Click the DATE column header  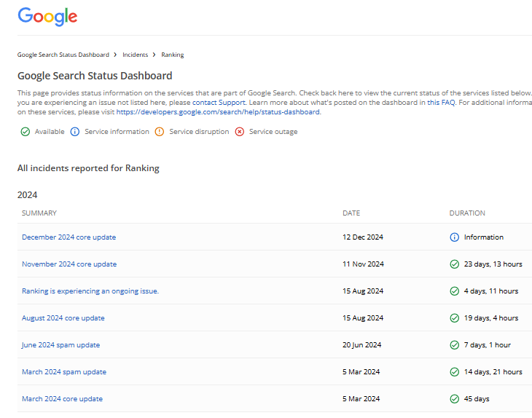[351, 213]
